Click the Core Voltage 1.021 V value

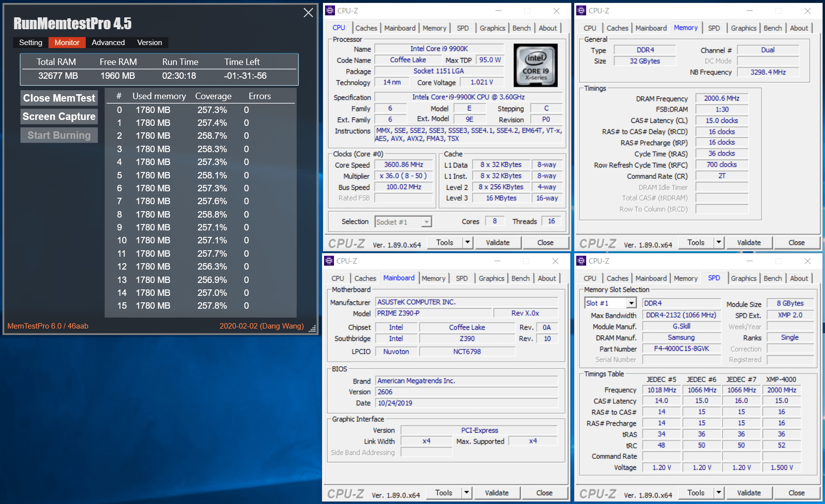point(482,82)
